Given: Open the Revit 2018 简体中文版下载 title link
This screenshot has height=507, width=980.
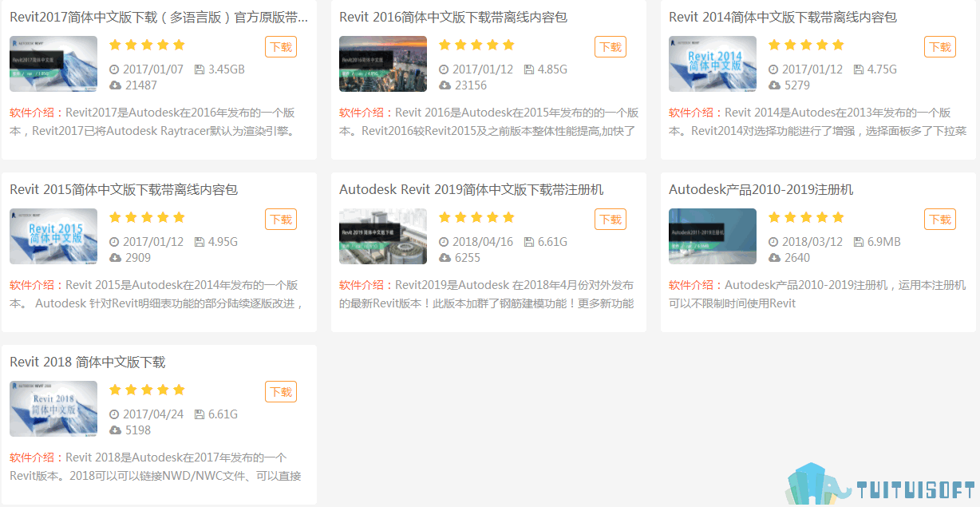Looking at the screenshot, I should pyautogui.click(x=88, y=362).
